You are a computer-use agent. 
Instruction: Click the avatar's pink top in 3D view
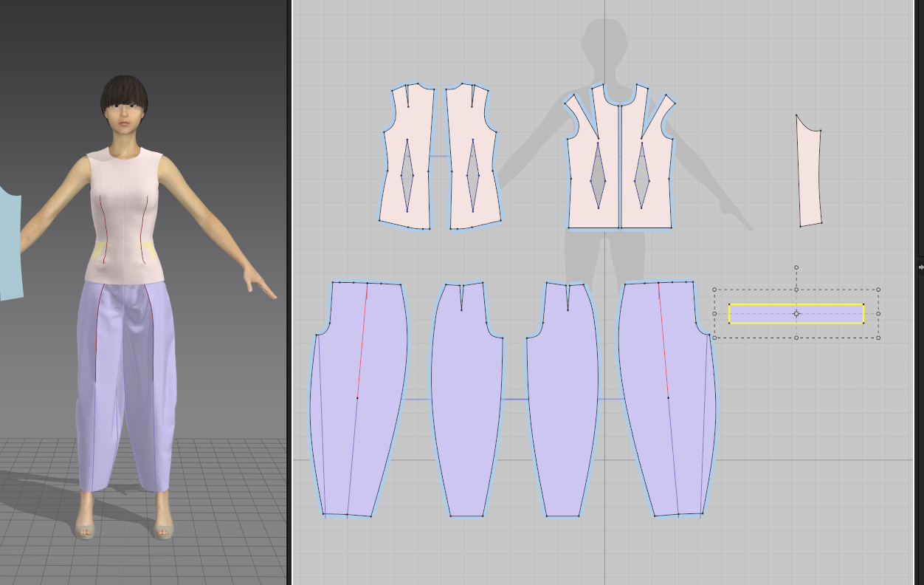124,222
